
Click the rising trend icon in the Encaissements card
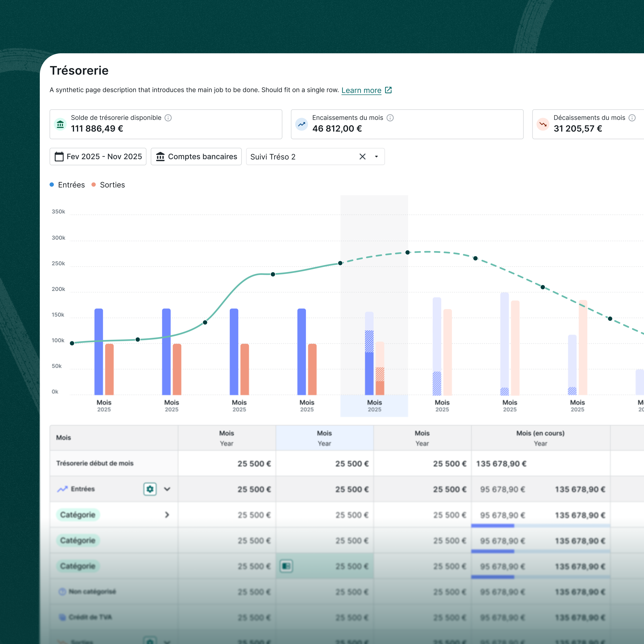(x=302, y=124)
